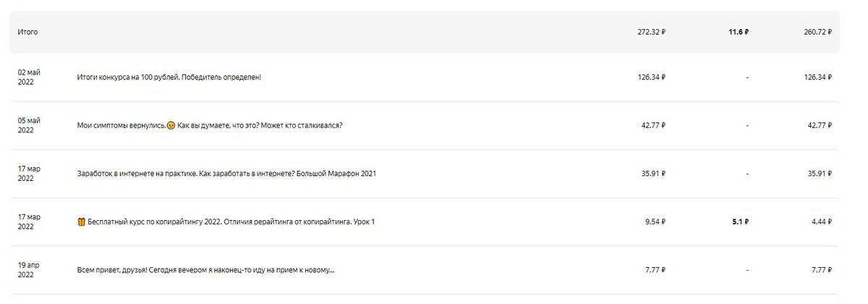868x304 pixels.
Task: Open 'Заработок в интернете на практике' article
Action: coord(226,174)
